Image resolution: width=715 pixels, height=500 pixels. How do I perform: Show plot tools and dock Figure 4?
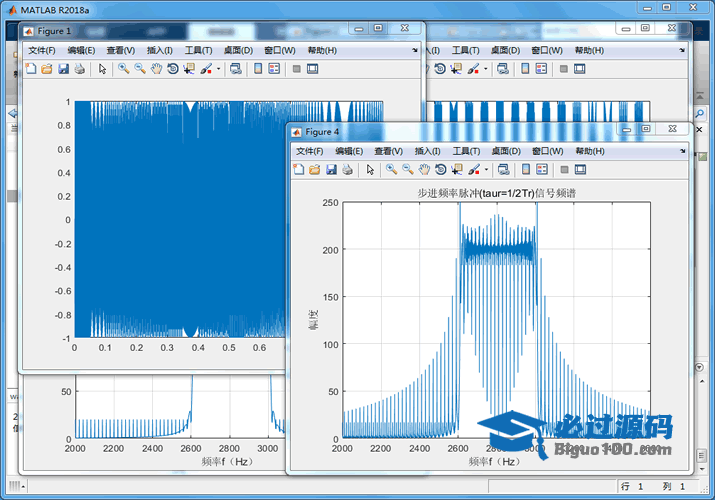pyautogui.click(x=580, y=170)
